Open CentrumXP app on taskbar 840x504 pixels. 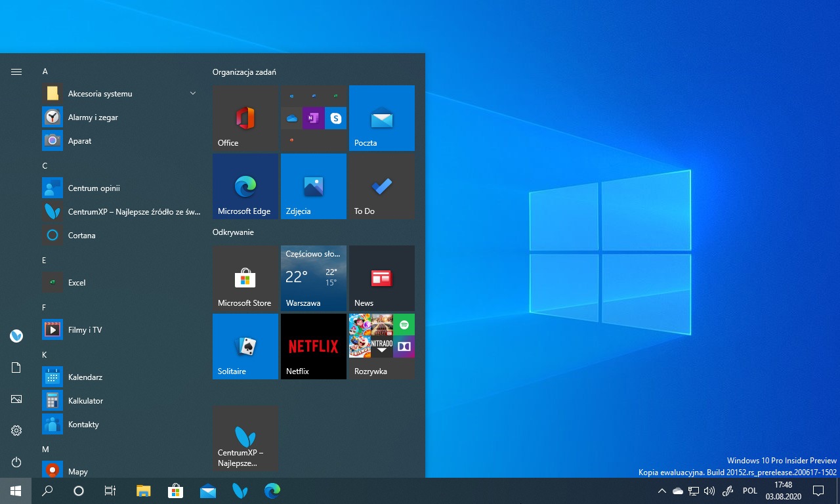pyautogui.click(x=240, y=491)
